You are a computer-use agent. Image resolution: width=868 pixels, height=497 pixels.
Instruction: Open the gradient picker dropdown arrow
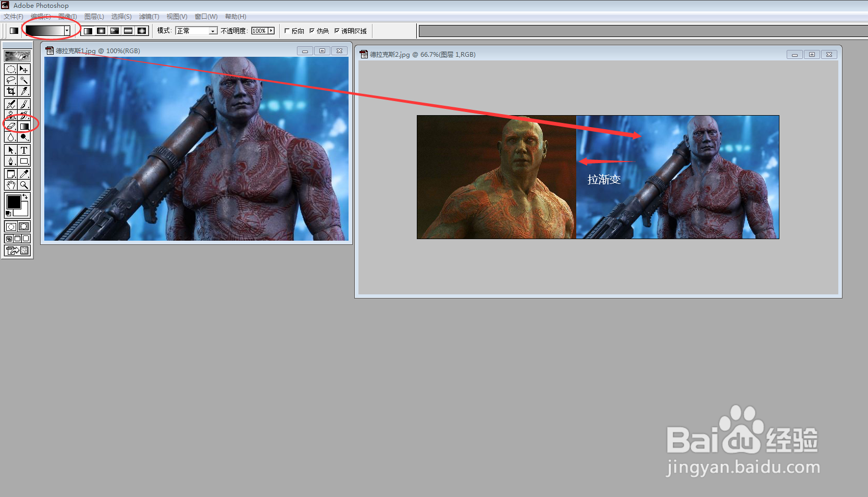67,31
